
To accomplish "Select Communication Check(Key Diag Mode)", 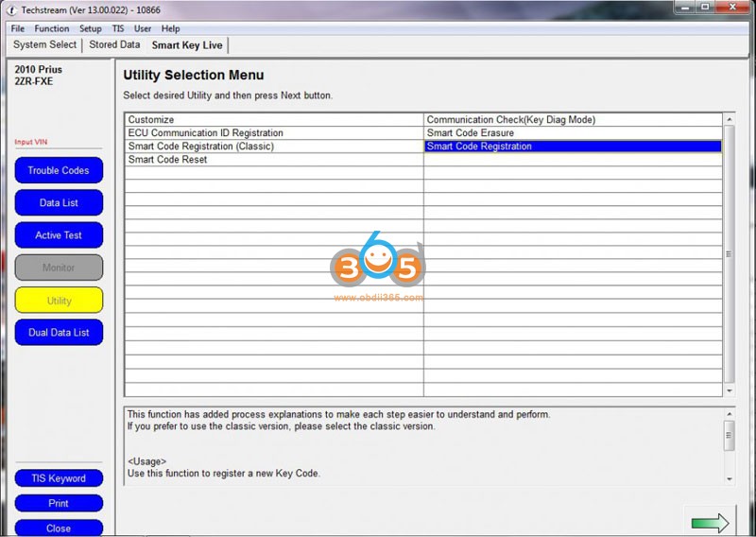I will [x=573, y=120].
